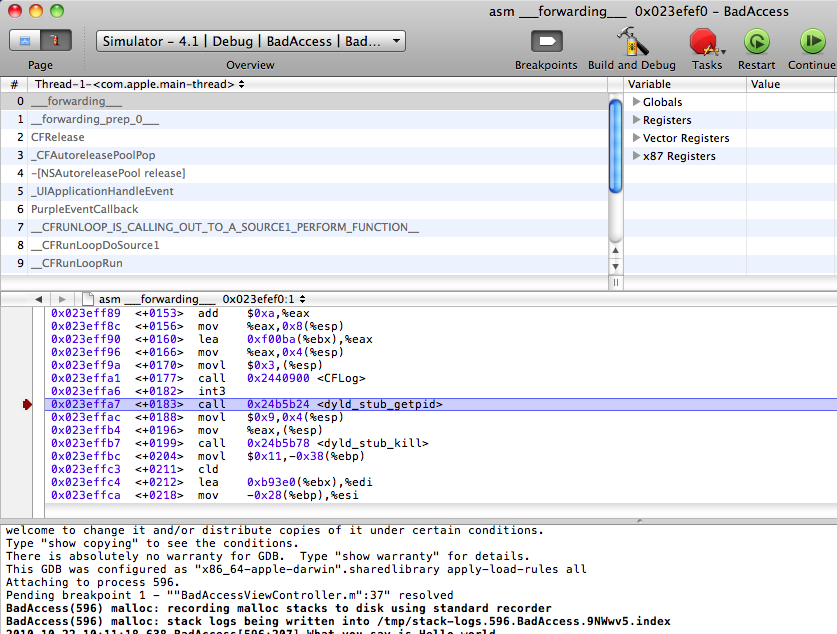Click the cld instruction line
The width and height of the screenshot is (837, 634).
(x=441, y=469)
